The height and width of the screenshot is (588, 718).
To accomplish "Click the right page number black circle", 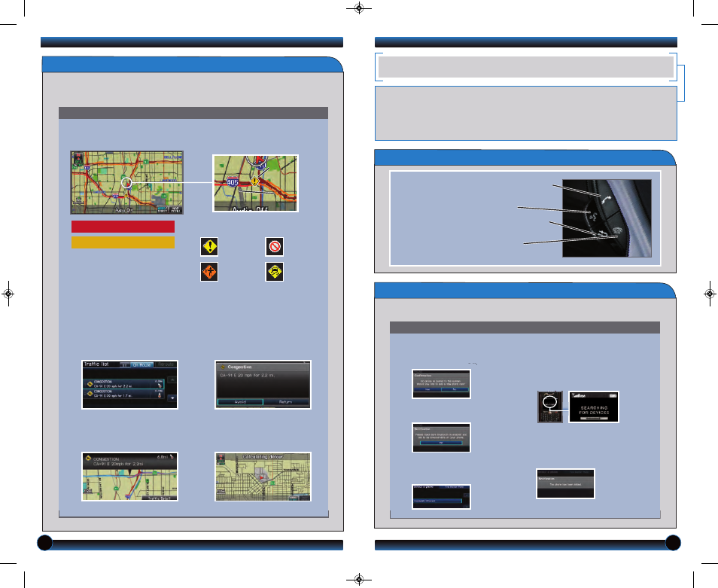I will coord(673,543).
